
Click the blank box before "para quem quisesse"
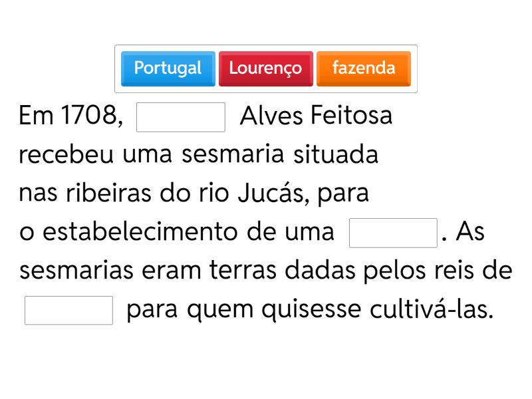[68, 310]
